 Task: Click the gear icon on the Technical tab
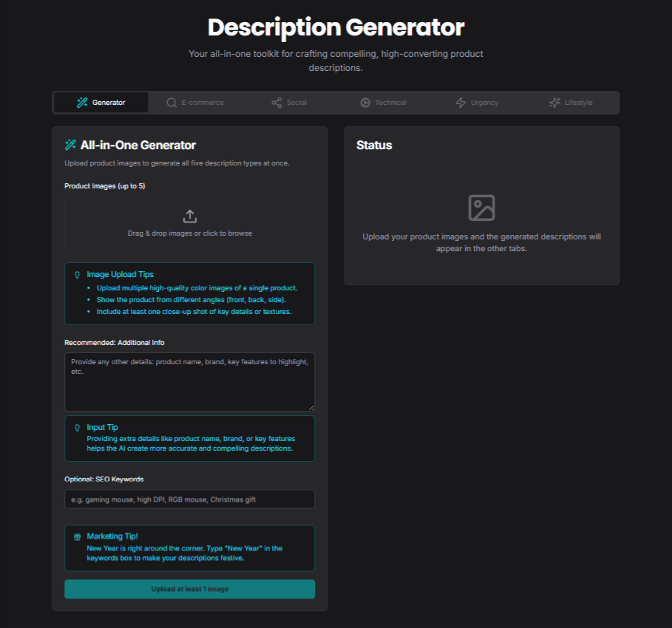[365, 103]
